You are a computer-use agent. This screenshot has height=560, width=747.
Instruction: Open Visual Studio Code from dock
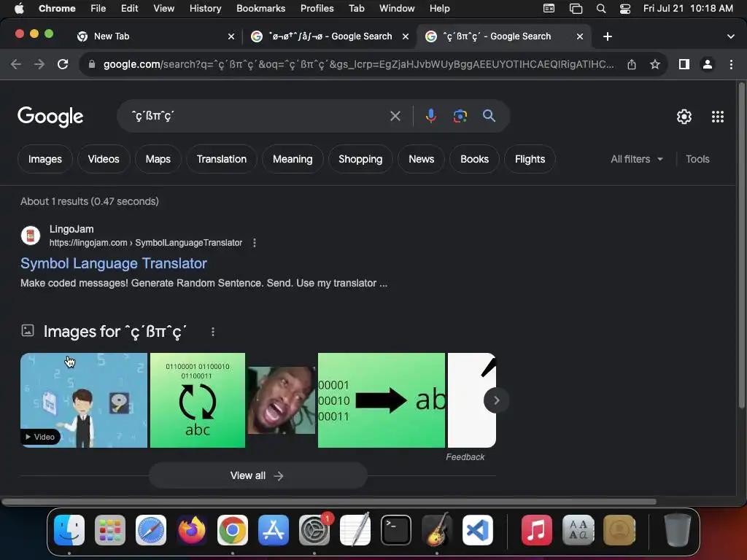(477, 530)
